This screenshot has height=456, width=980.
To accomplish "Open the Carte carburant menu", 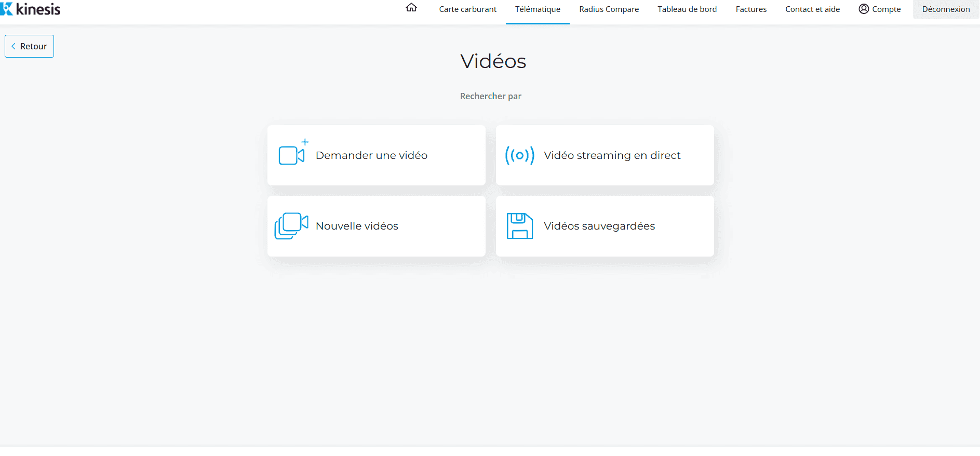I will (x=467, y=9).
